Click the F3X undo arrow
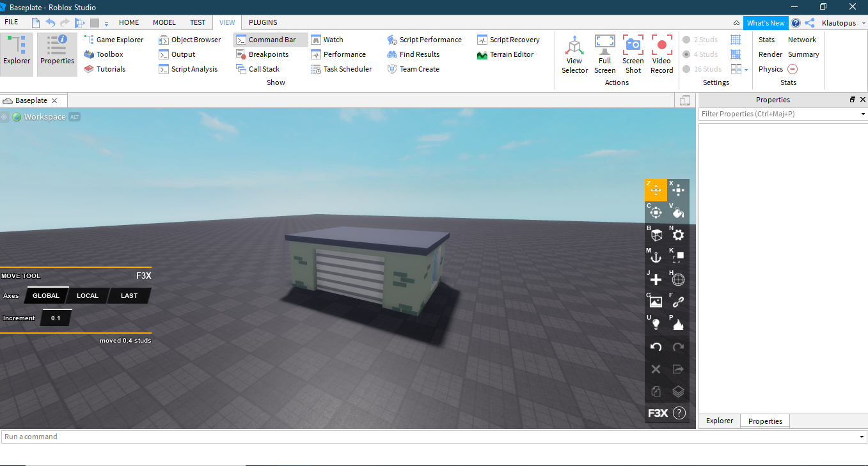 [x=656, y=347]
